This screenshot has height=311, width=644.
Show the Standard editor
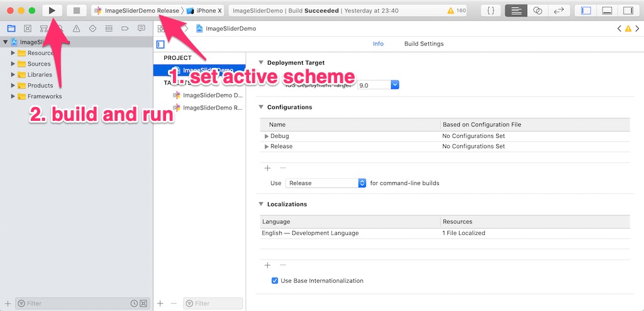point(516,11)
